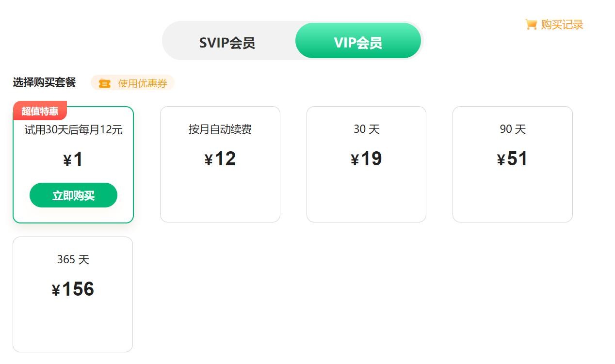Choose the 按月自动续费 plan label
615x364 pixels.
220,129
